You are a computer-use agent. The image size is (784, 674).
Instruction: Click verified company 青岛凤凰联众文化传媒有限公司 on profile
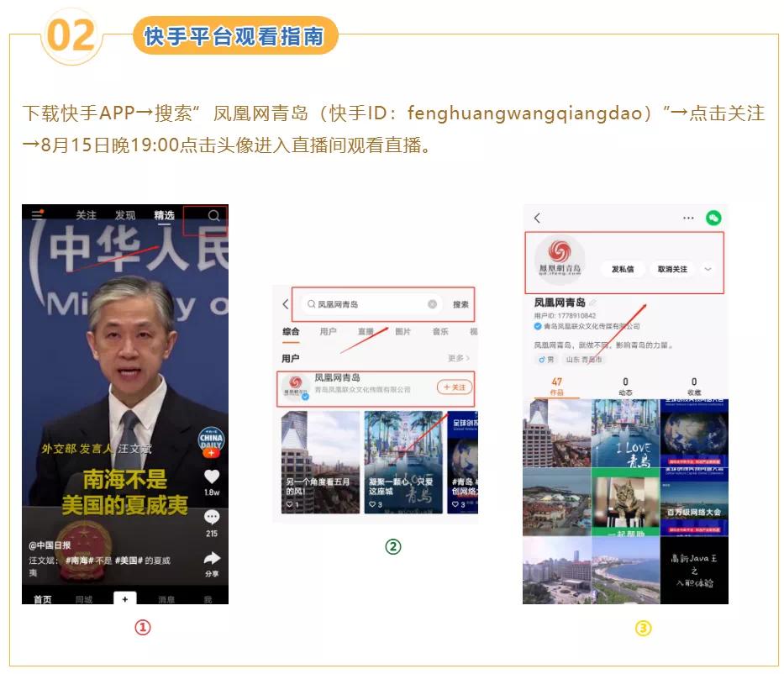coord(592,326)
